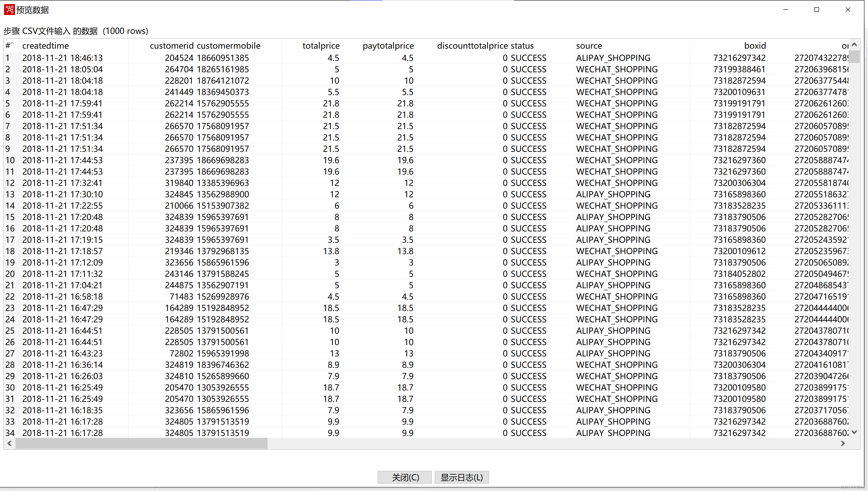Click the source column header
This screenshot has width=868, height=491.
pos(589,45)
